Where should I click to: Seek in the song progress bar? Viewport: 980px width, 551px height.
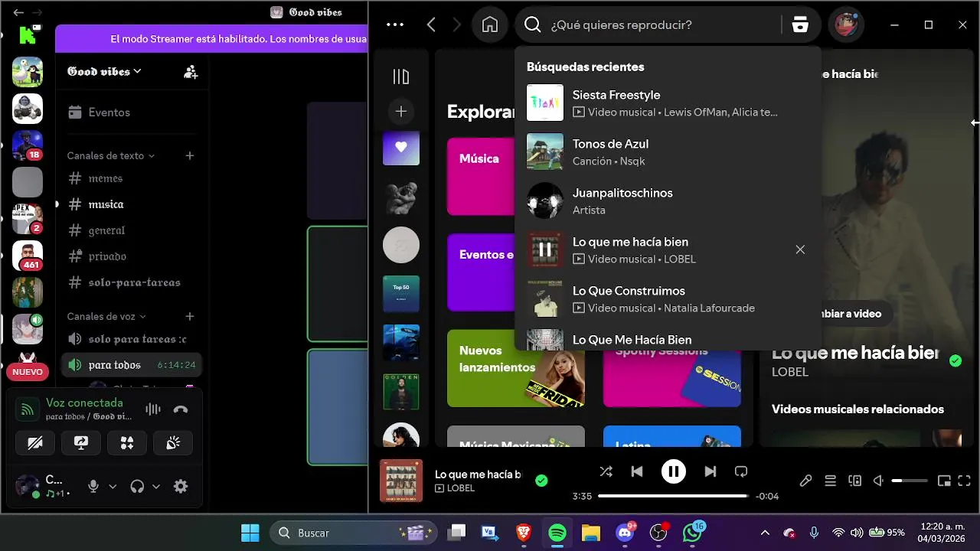click(x=672, y=496)
